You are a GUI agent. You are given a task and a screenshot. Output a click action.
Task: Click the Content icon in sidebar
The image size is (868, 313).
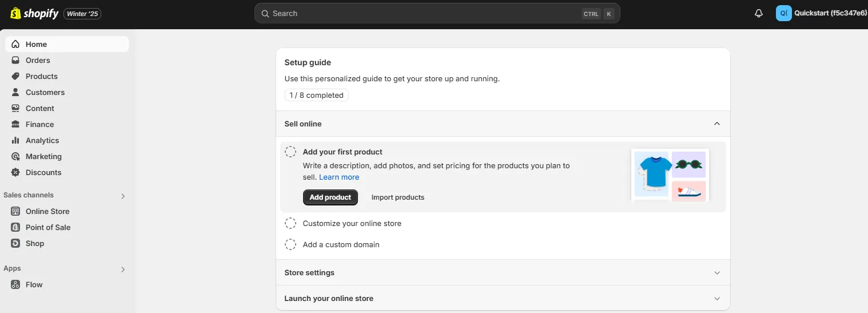(15, 108)
